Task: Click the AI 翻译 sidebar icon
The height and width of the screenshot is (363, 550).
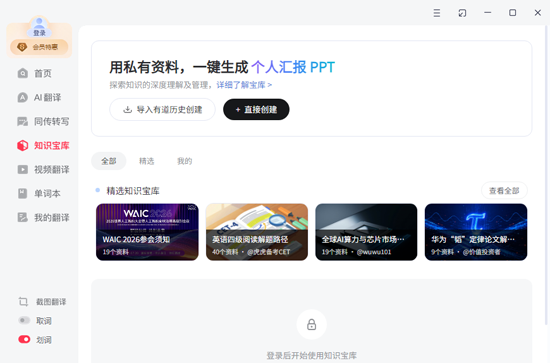Action: pyautogui.click(x=23, y=97)
